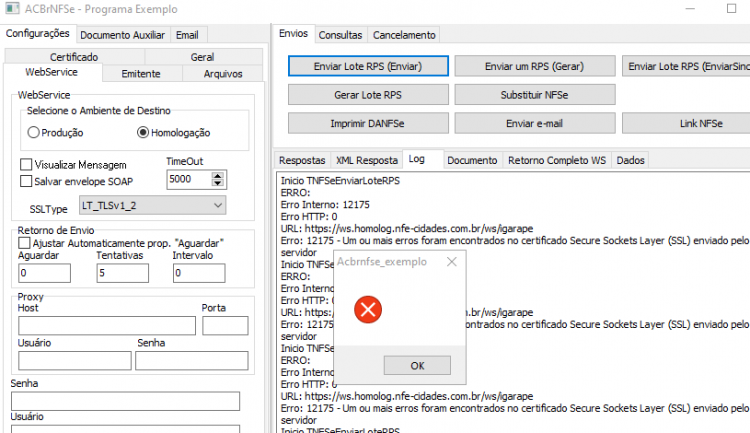Click the Proxy Porta input field

coord(225,325)
